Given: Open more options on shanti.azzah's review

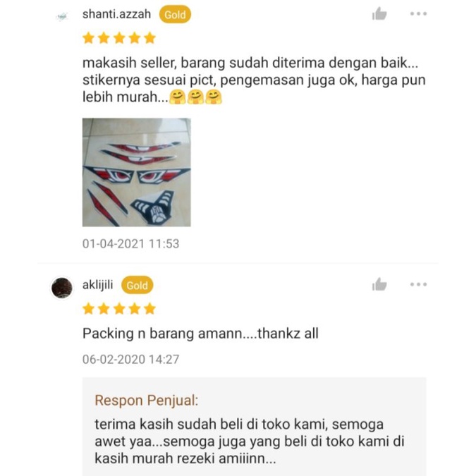Looking at the screenshot, I should pyautogui.click(x=418, y=13).
